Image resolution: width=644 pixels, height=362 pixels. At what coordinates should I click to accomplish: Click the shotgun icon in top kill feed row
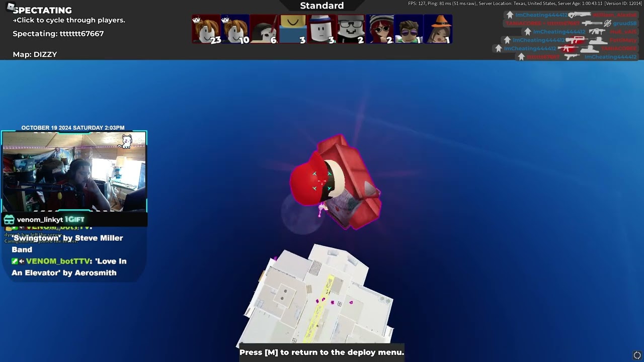[x=580, y=15]
